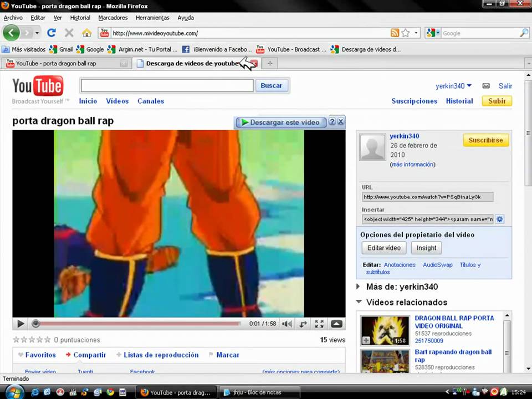The height and width of the screenshot is (399, 532).
Task: Open the Canales navigation link
Action: pyautogui.click(x=151, y=101)
